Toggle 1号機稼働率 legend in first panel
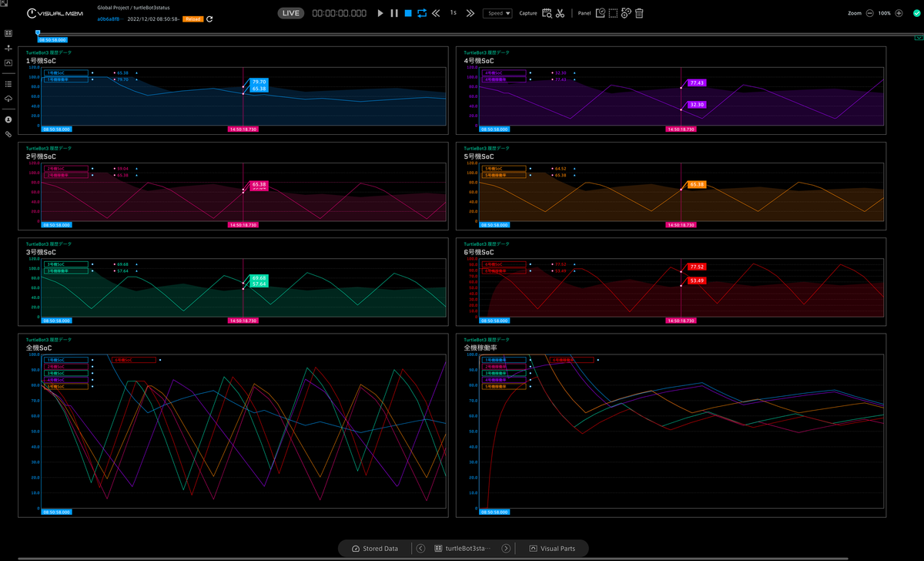Screen dimensions: 924x561 click(67, 79)
